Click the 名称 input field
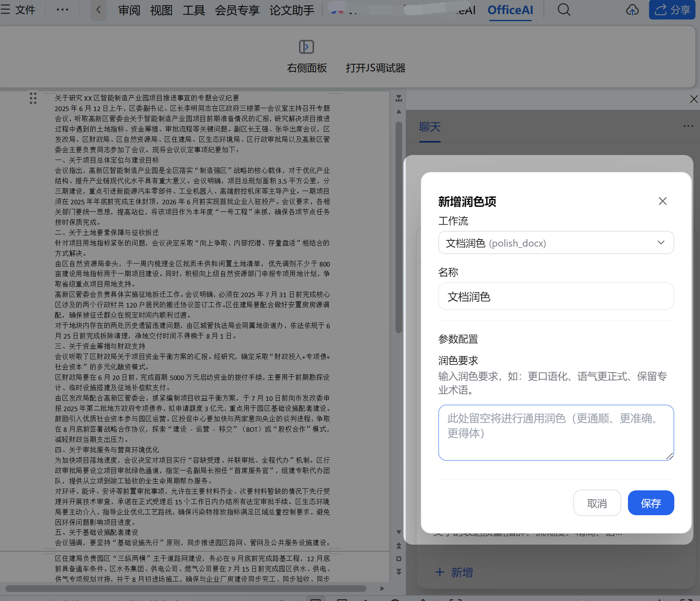 coord(556,296)
